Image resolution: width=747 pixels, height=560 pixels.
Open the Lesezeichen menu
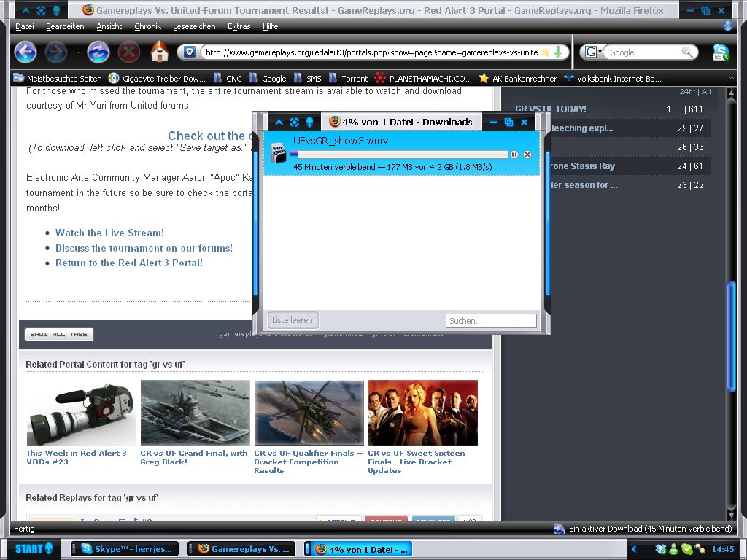194,26
